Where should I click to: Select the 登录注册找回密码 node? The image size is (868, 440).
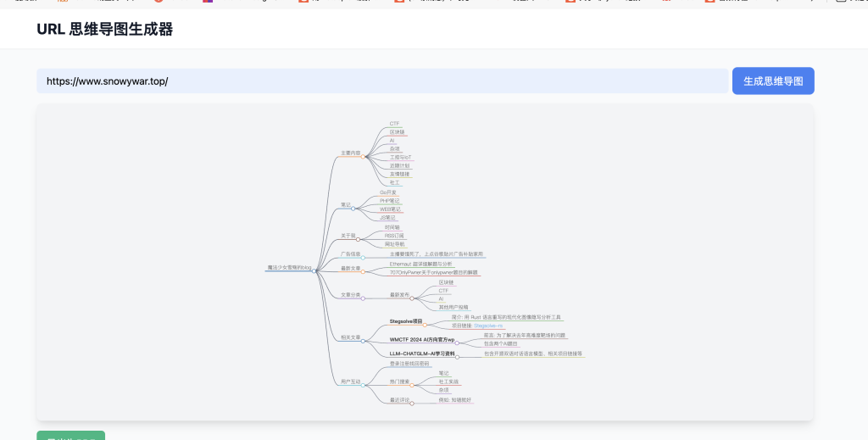pyautogui.click(x=409, y=364)
